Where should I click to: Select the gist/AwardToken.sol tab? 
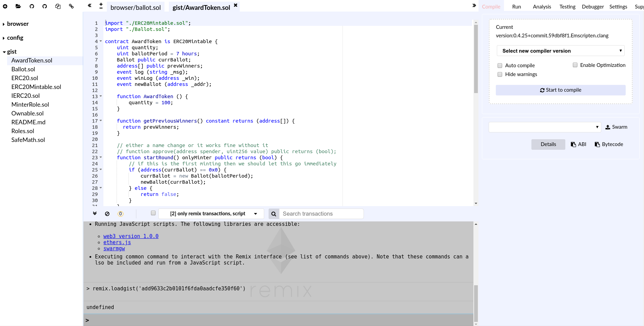coord(201,7)
